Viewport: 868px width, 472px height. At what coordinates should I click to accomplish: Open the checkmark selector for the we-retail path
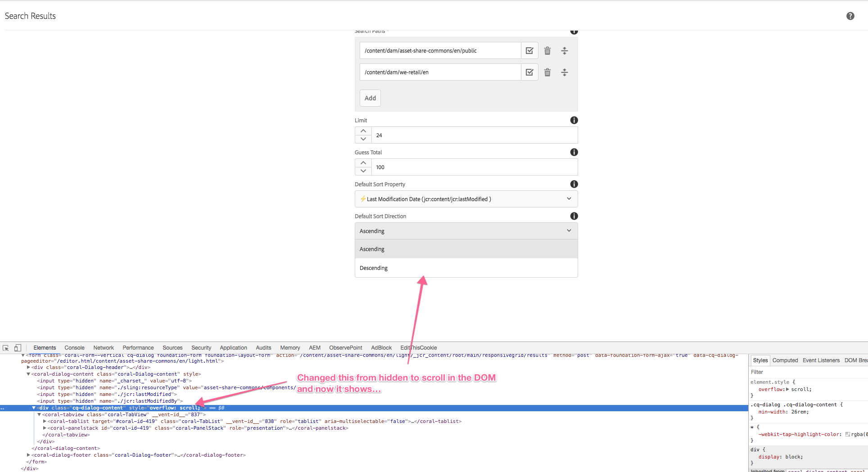click(x=529, y=72)
